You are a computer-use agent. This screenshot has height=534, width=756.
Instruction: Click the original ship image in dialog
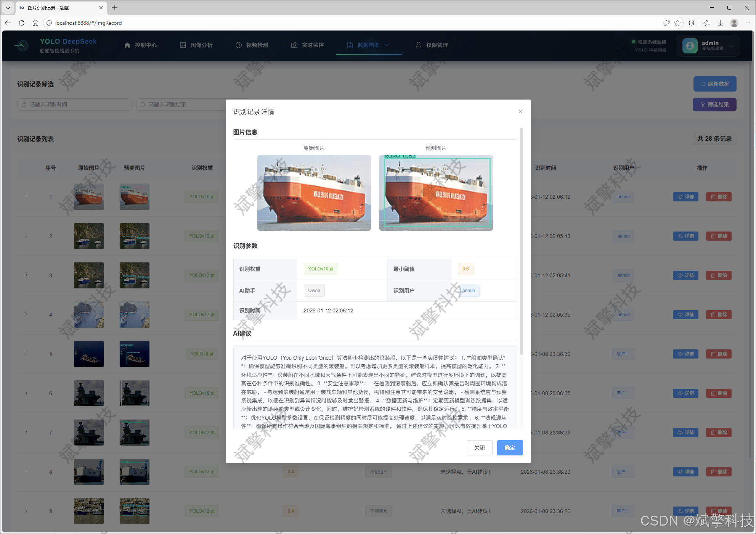[314, 193]
